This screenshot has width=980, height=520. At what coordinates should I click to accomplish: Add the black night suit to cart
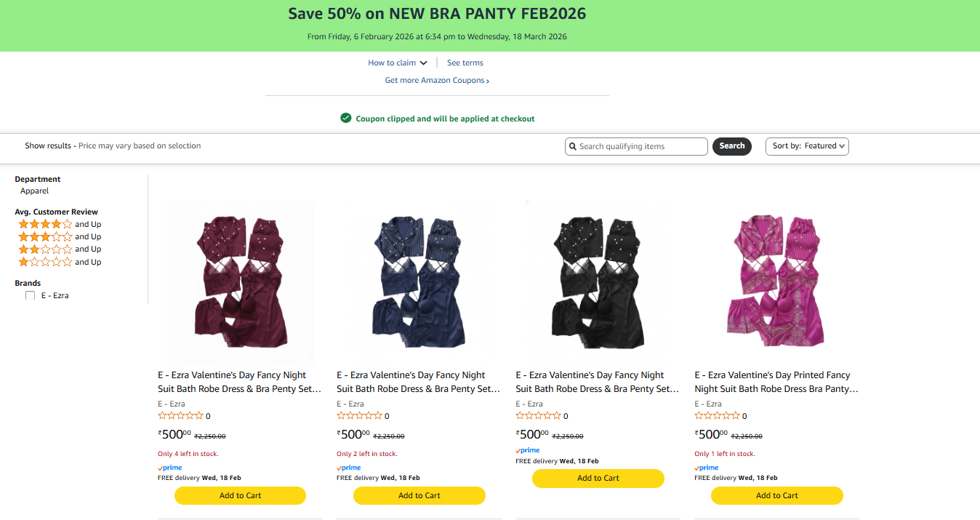[x=598, y=479]
